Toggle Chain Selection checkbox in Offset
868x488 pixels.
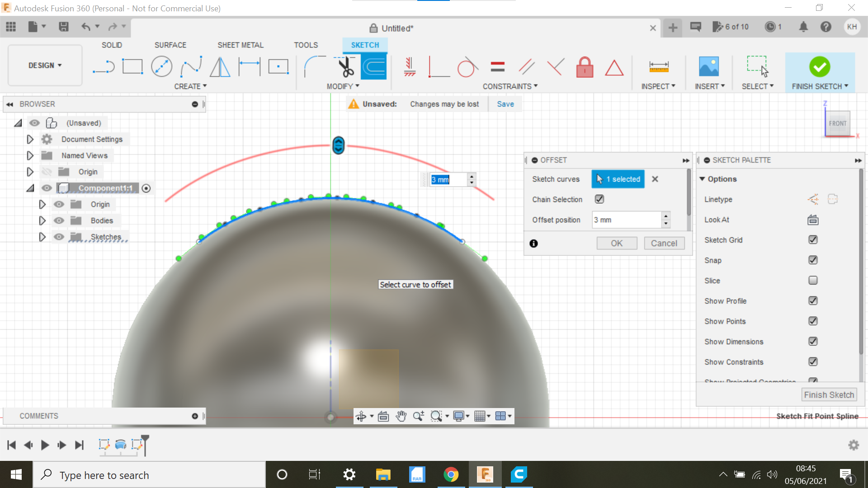click(x=600, y=199)
